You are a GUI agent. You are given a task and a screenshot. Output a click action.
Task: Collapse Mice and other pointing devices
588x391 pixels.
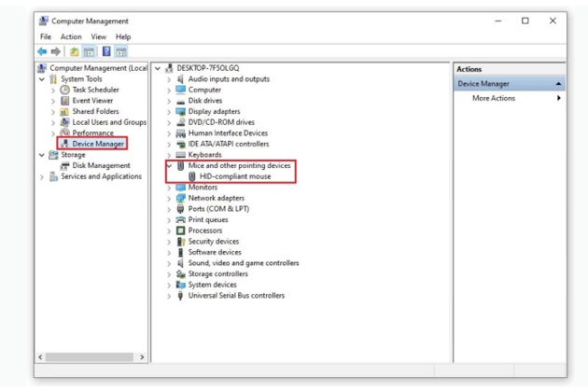[169, 165]
